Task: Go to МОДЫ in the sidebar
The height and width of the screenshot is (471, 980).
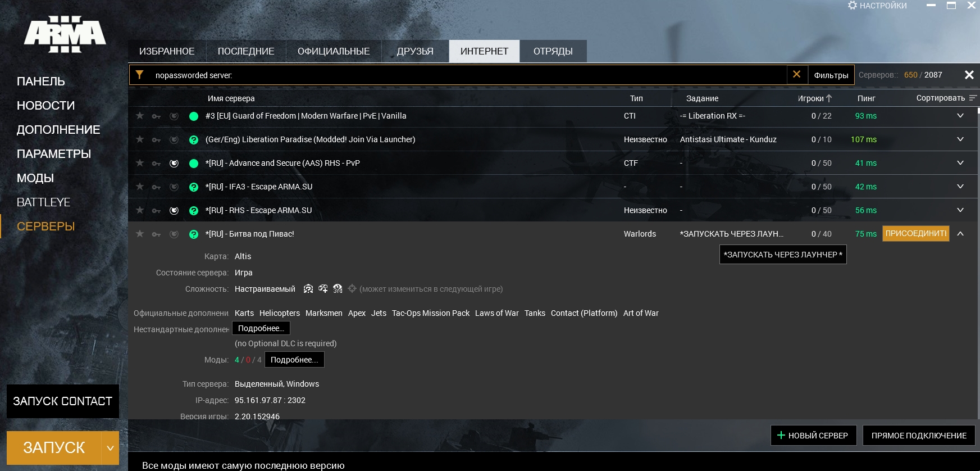Action: click(35, 178)
